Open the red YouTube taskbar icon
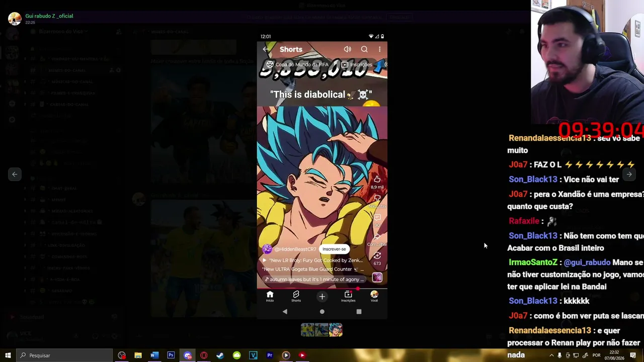The height and width of the screenshot is (362, 644). pyautogui.click(x=302, y=355)
